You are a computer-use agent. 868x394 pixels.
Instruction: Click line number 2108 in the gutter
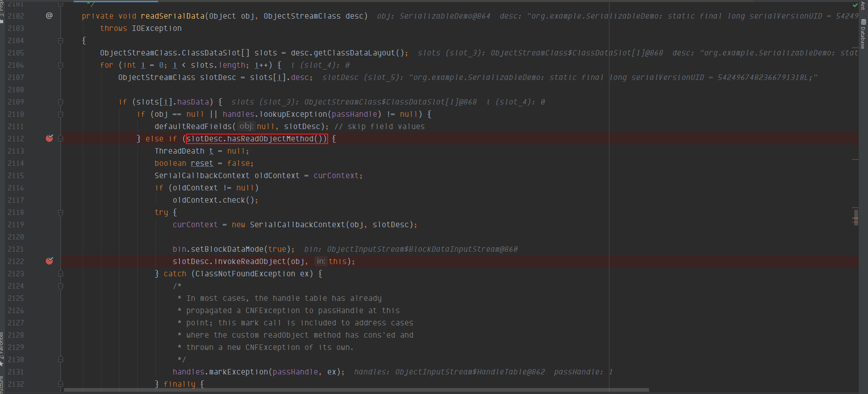16,90
